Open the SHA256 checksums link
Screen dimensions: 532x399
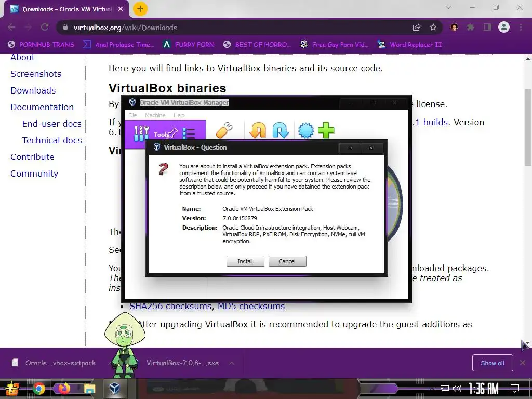tap(171, 307)
